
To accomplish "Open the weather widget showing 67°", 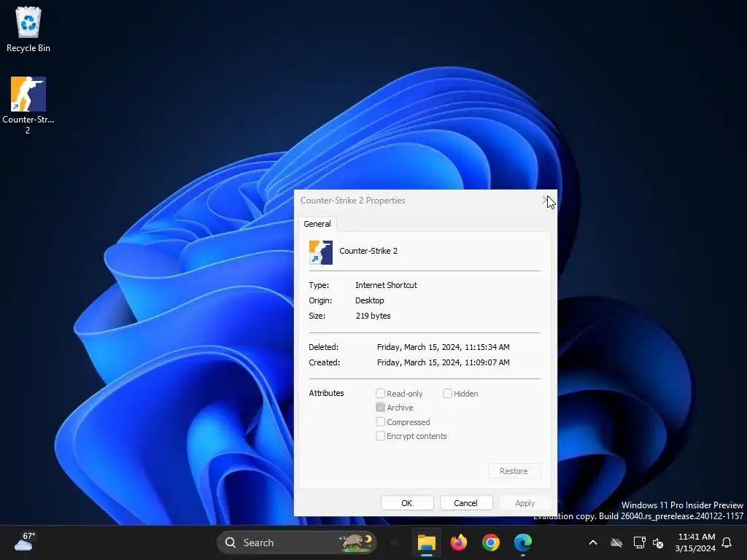I will pos(24,542).
